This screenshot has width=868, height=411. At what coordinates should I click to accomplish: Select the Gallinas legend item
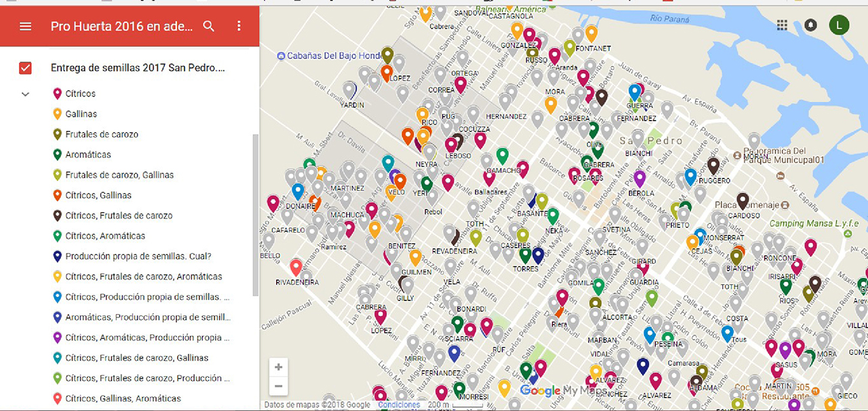click(81, 114)
